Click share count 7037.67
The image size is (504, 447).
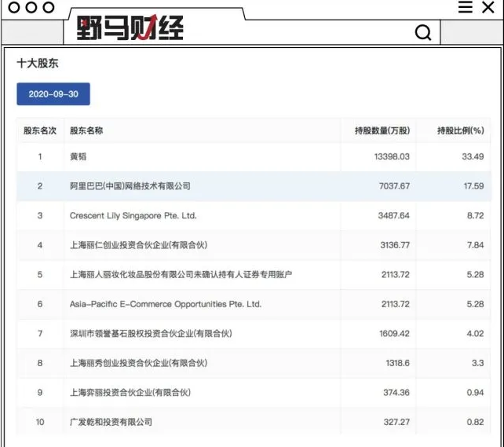click(394, 186)
